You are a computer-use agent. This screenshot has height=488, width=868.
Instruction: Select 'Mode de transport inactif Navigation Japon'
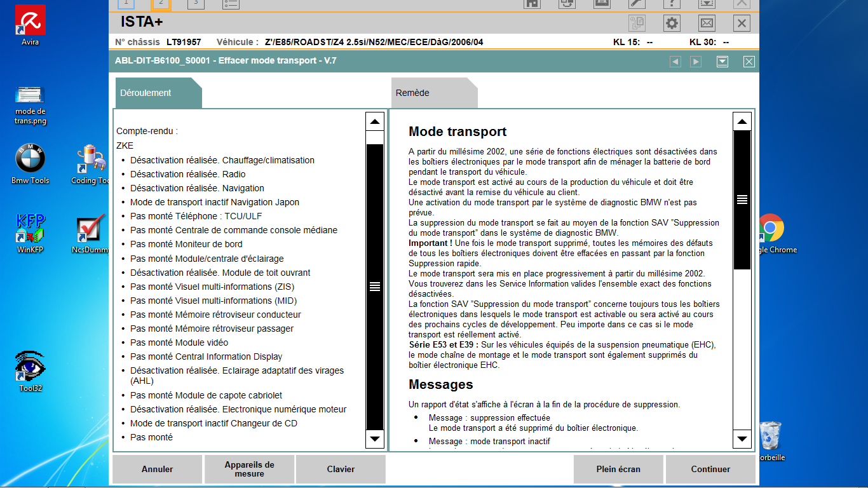point(215,202)
